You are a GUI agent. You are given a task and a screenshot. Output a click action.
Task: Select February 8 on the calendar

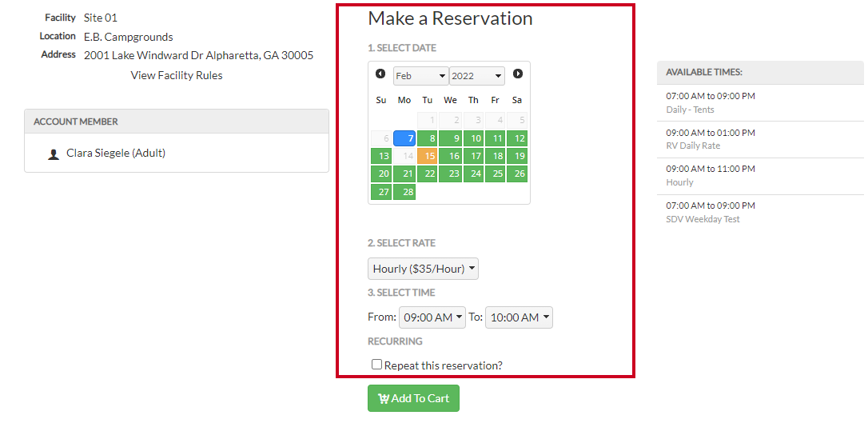[428, 138]
